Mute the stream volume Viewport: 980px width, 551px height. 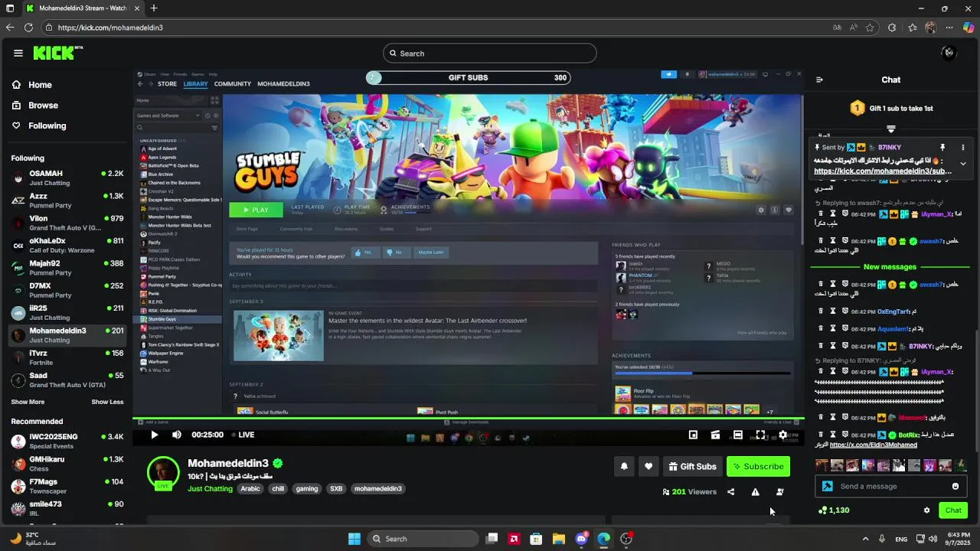(177, 435)
